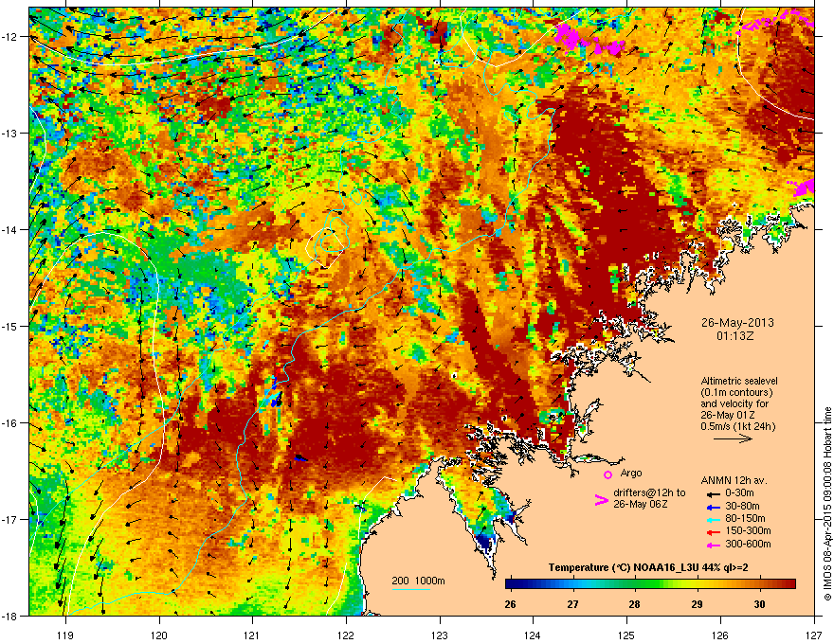Viewport: 834px width, 644px height.
Task: Click the colorbar tick label '29'
Action: pyautogui.click(x=697, y=604)
